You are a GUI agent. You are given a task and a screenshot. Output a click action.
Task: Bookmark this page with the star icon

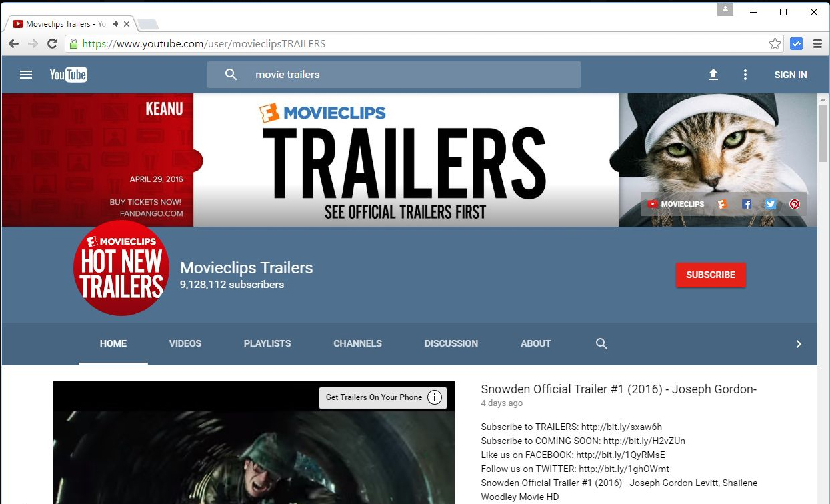[775, 44]
